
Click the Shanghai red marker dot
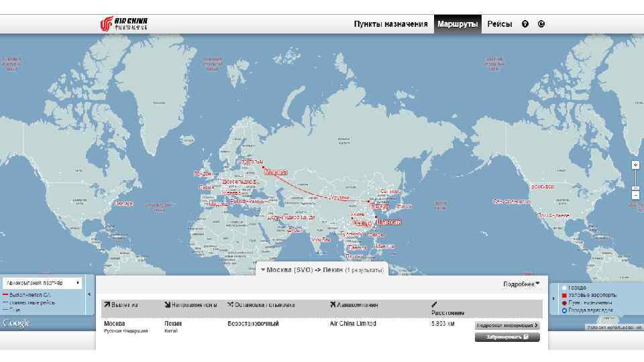(x=376, y=217)
